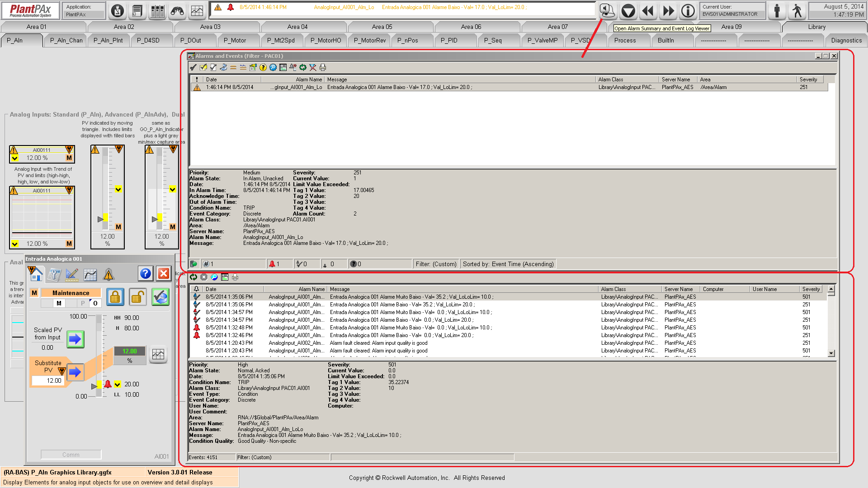Click the walking person logout icon
This screenshot has height=488, width=868.
pyautogui.click(x=797, y=11)
